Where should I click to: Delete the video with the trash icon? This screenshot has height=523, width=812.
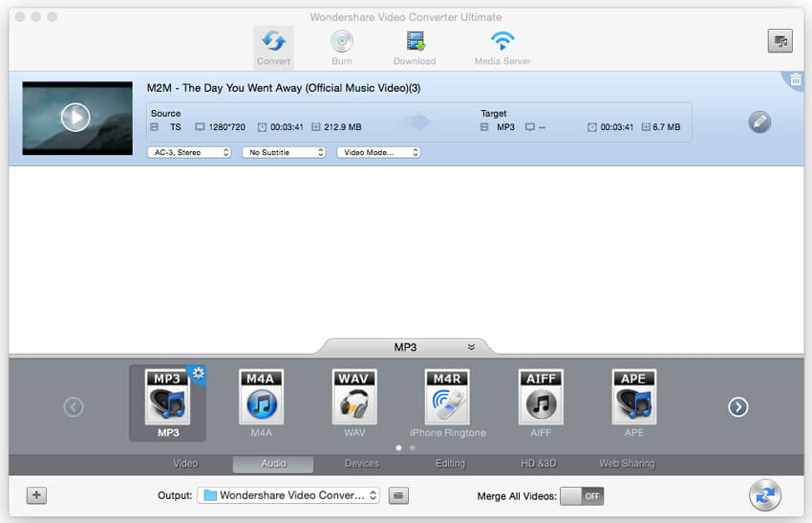click(x=796, y=79)
